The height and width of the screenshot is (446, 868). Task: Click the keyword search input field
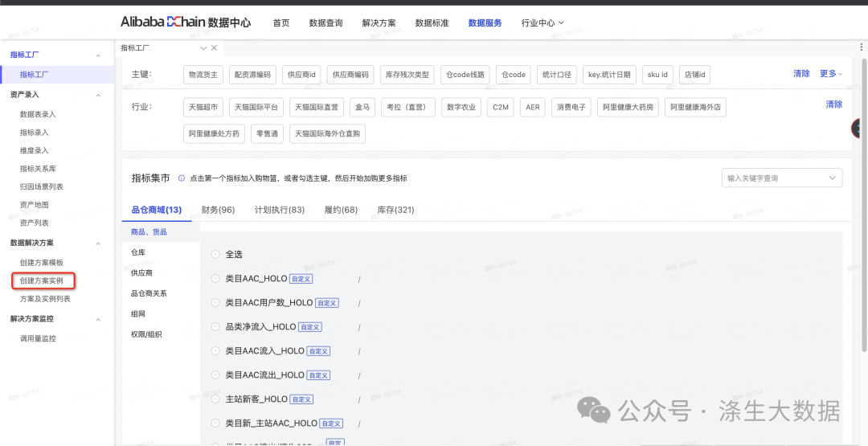coord(782,178)
